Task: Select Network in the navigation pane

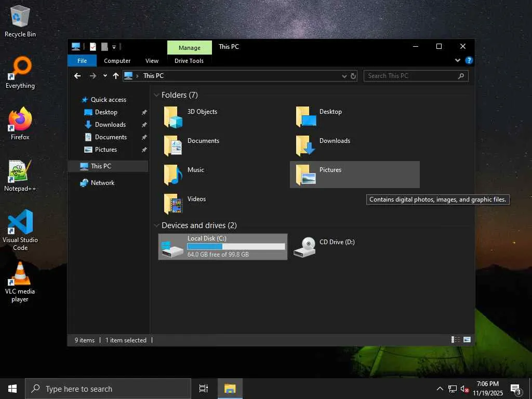Action: 102,183
